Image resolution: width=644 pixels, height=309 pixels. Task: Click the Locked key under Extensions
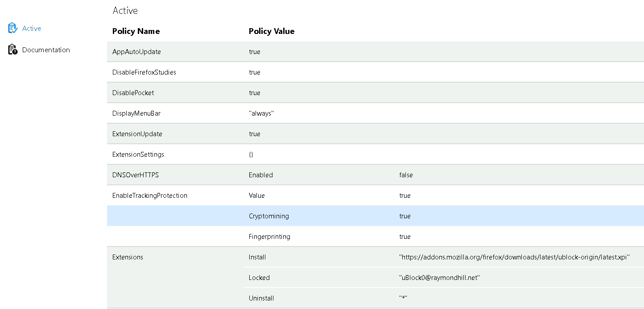(x=259, y=278)
